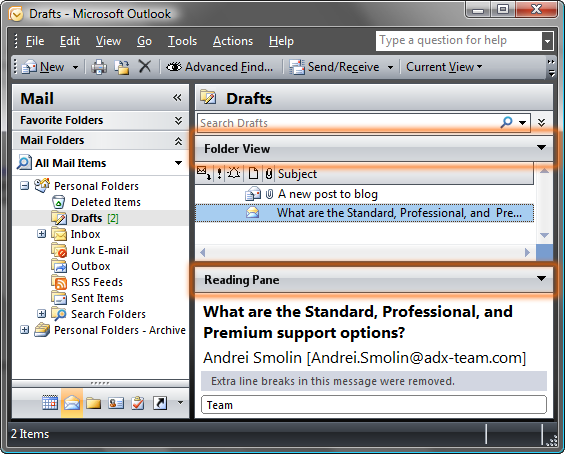Viewport: 565px width, 454px height.
Task: Open Contacts from navigation pane icons
Action: pyautogui.click(x=116, y=403)
